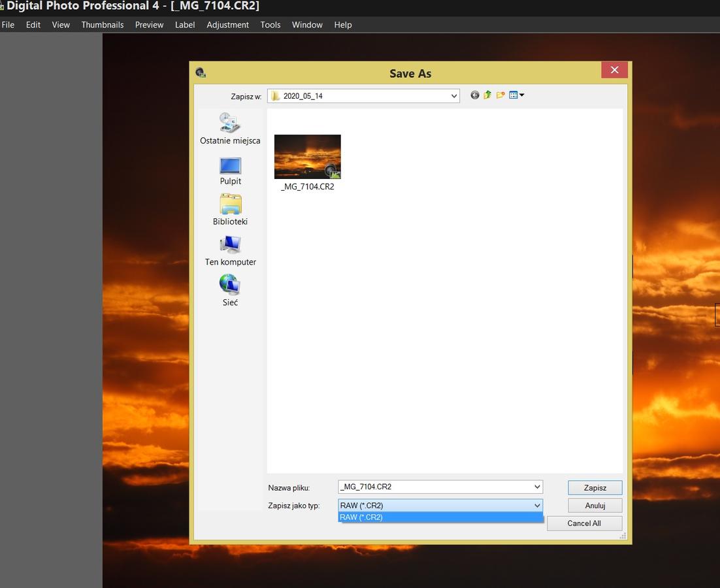720x588 pixels.
Task: Select the _MG_7104.CR2 thumbnail
Action: pyautogui.click(x=307, y=157)
